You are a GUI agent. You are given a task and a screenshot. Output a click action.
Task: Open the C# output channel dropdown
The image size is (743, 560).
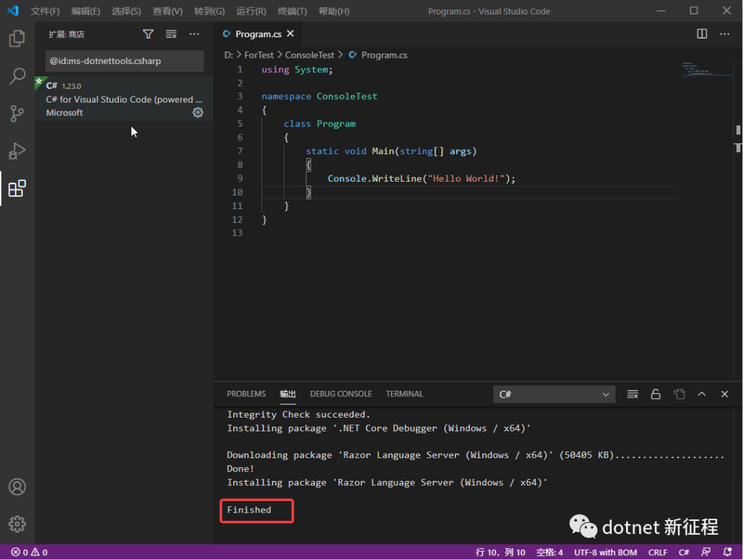tap(554, 394)
